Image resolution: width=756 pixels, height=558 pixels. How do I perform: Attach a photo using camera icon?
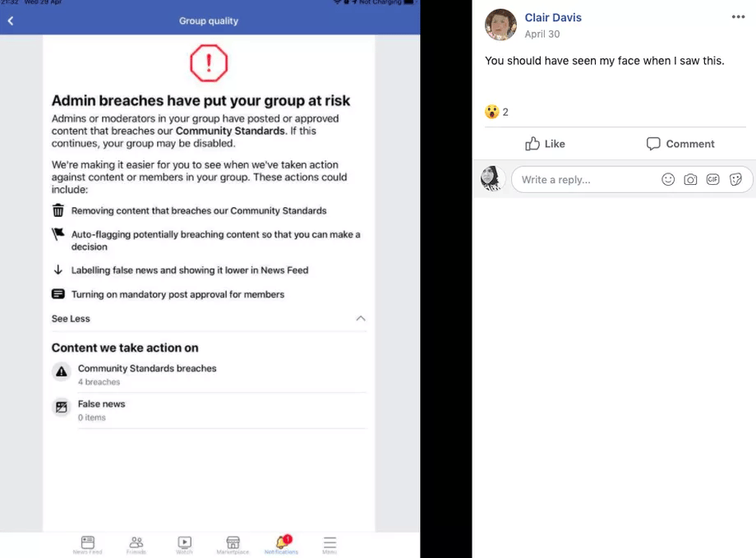point(690,179)
